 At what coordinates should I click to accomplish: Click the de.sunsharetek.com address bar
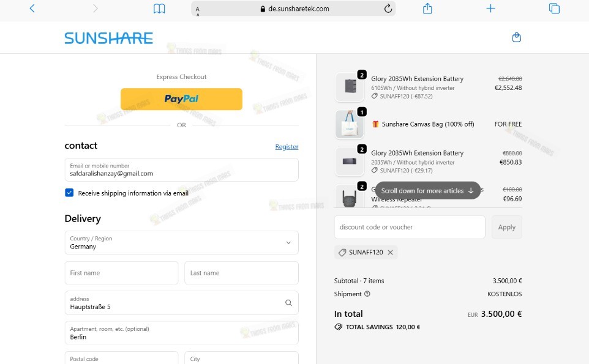(x=294, y=9)
